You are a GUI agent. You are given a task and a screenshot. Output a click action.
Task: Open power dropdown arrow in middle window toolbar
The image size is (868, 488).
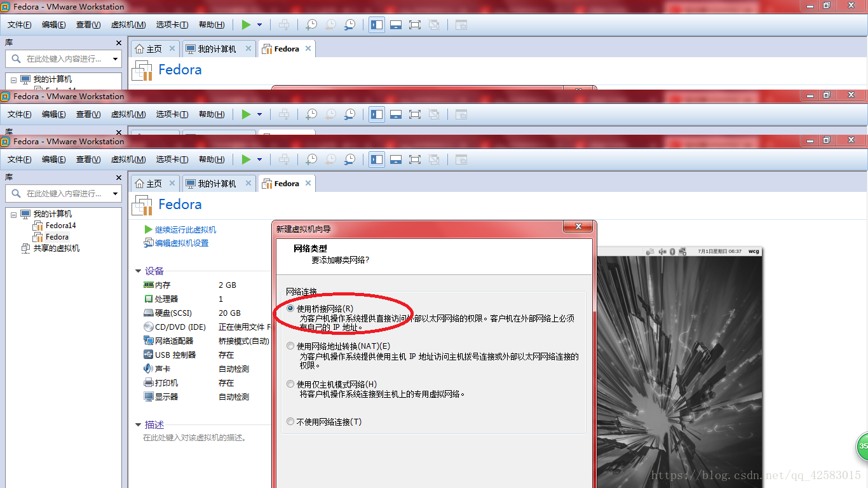point(259,114)
